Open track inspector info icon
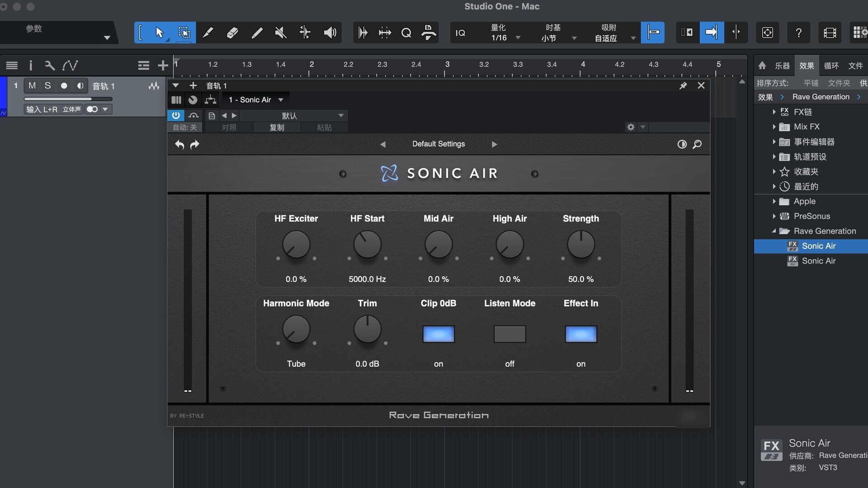 [x=31, y=66]
